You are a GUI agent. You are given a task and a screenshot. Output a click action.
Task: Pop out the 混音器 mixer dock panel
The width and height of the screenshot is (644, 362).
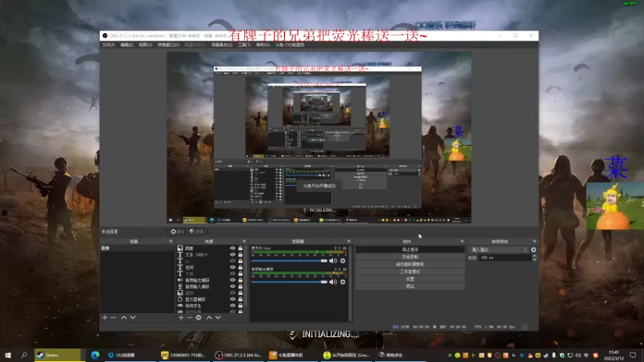coord(349,241)
